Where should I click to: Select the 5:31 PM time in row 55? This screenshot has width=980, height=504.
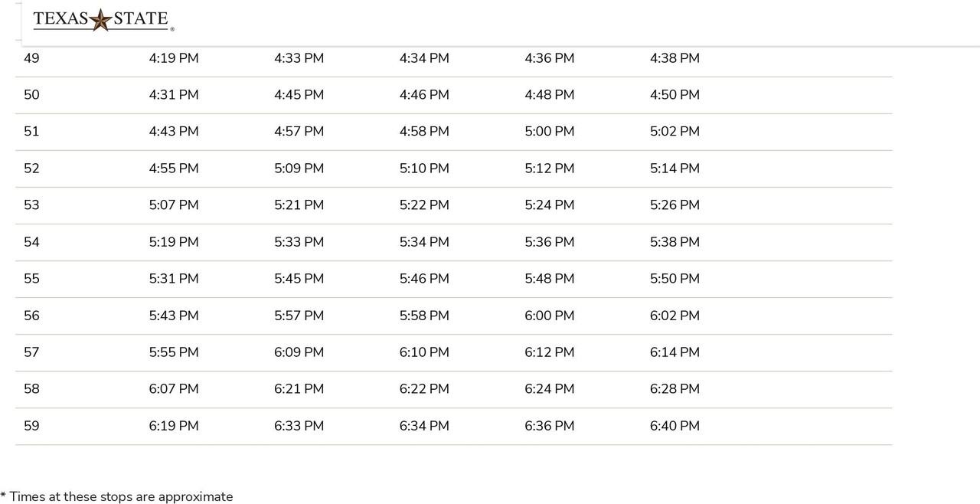pyautogui.click(x=174, y=279)
